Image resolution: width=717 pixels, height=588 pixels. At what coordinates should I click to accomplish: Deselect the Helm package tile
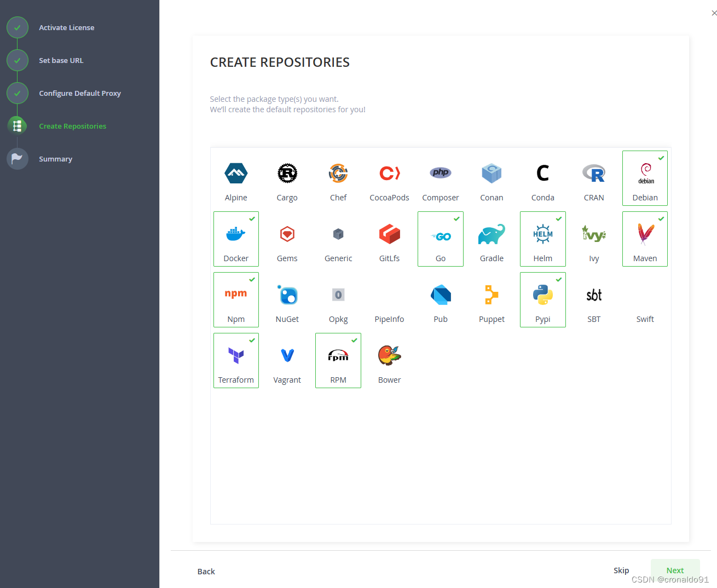[542, 239]
